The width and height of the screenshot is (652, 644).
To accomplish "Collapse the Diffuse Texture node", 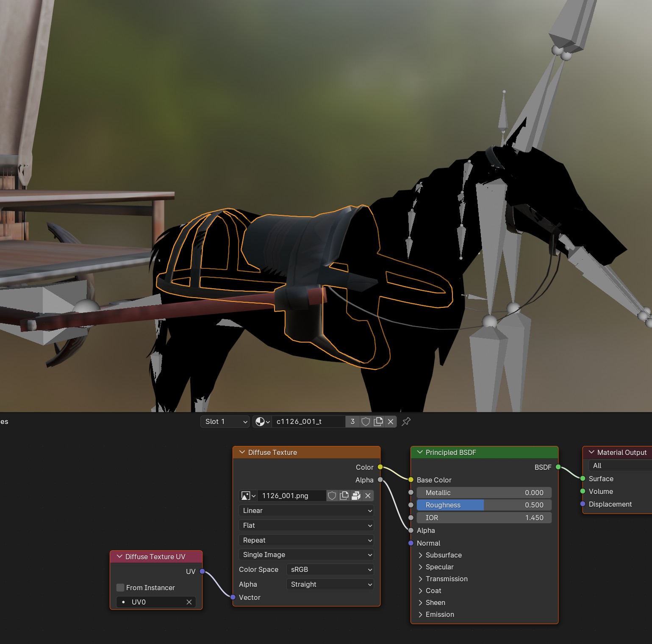I will pyautogui.click(x=242, y=452).
